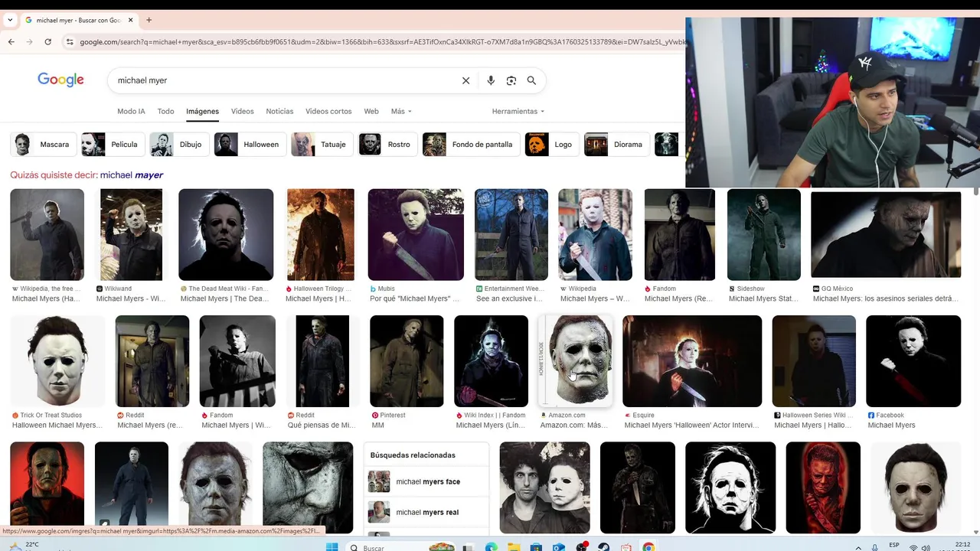Filter images by Dibujo chip
Viewport: 980px width, 551px height.
[x=179, y=144]
